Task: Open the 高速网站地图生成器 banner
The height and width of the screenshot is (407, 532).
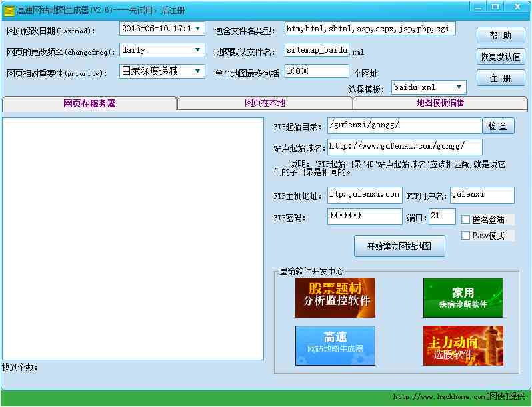Action: [335, 346]
